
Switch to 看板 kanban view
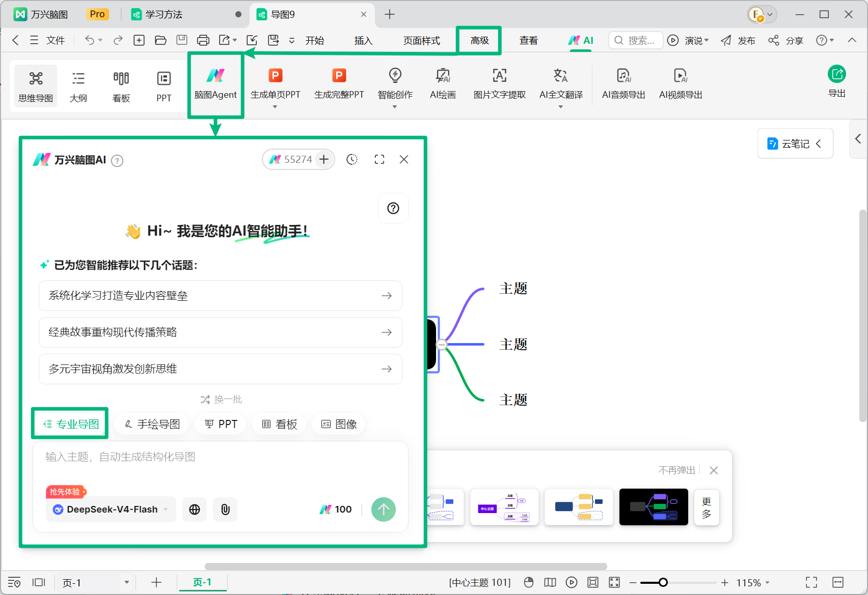(121, 87)
